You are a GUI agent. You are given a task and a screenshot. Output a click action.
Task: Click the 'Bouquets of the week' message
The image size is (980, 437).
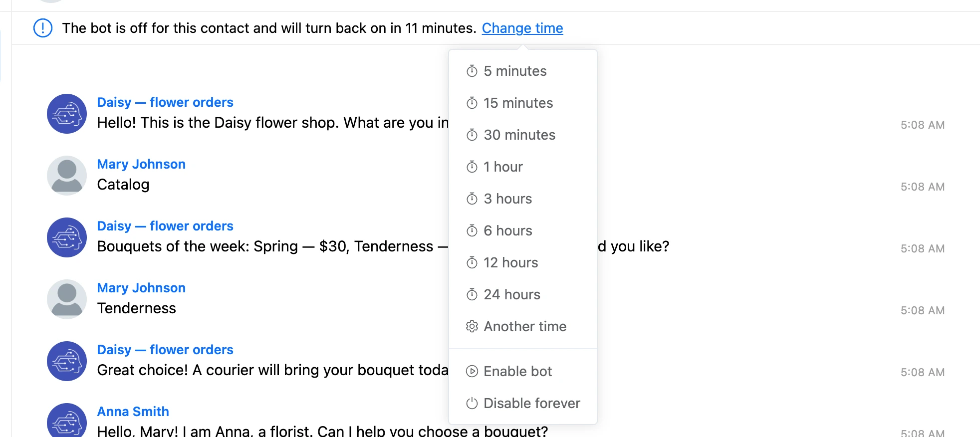(273, 246)
